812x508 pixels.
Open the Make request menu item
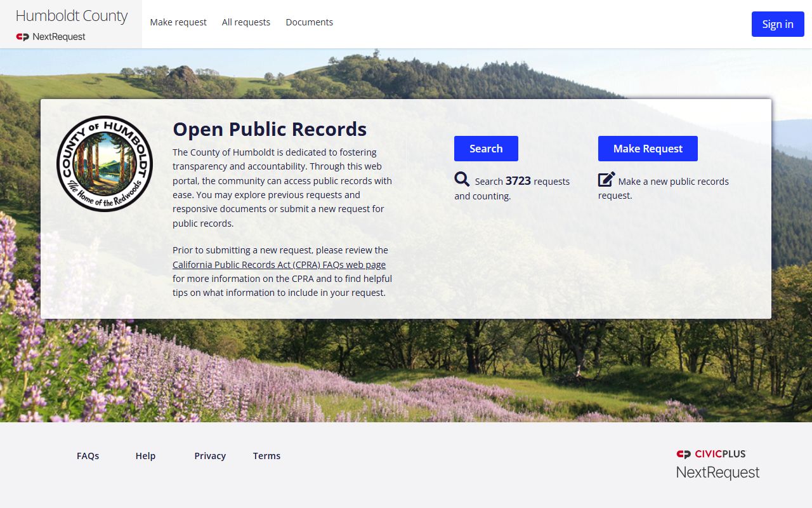pyautogui.click(x=178, y=22)
